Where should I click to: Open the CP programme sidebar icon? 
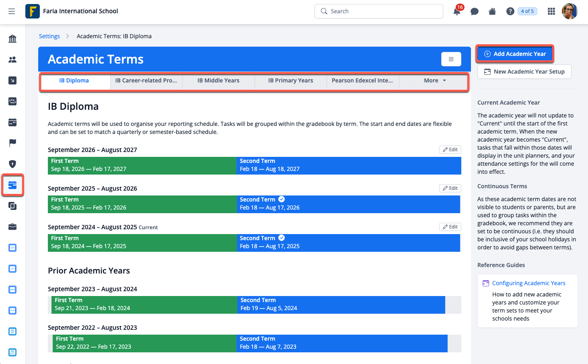[x=12, y=269]
